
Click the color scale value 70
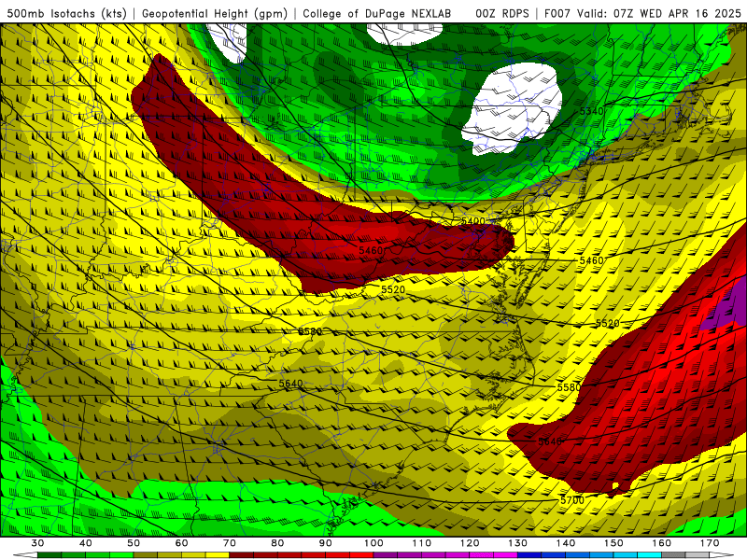[230, 543]
